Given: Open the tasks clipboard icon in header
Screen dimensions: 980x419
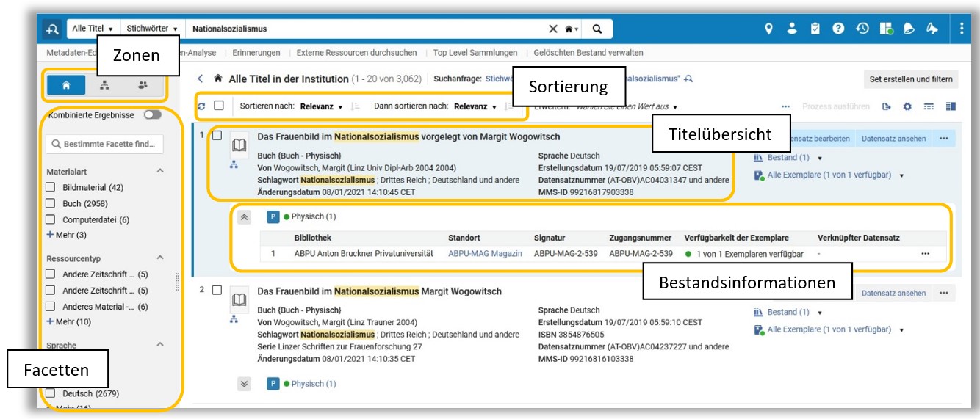Looking at the screenshot, I should (815, 29).
